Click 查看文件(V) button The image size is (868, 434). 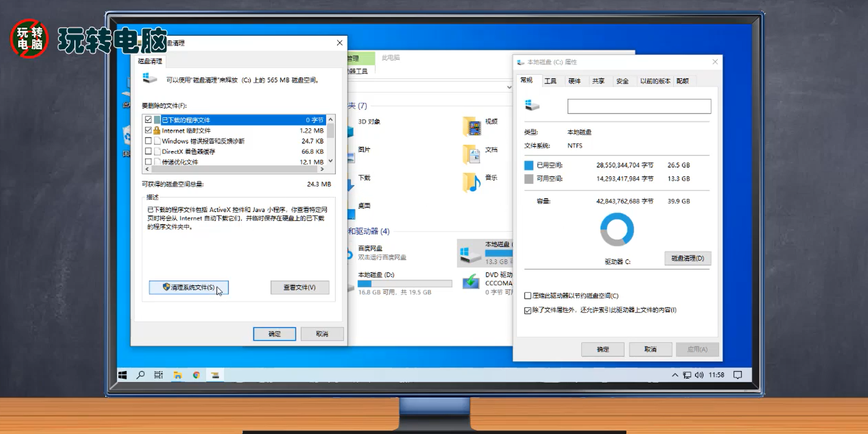(299, 288)
